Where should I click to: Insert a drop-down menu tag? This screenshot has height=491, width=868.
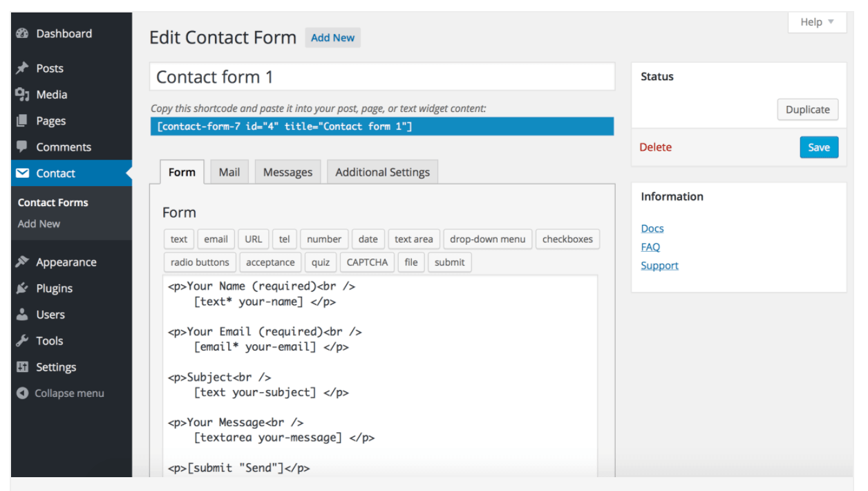point(487,239)
